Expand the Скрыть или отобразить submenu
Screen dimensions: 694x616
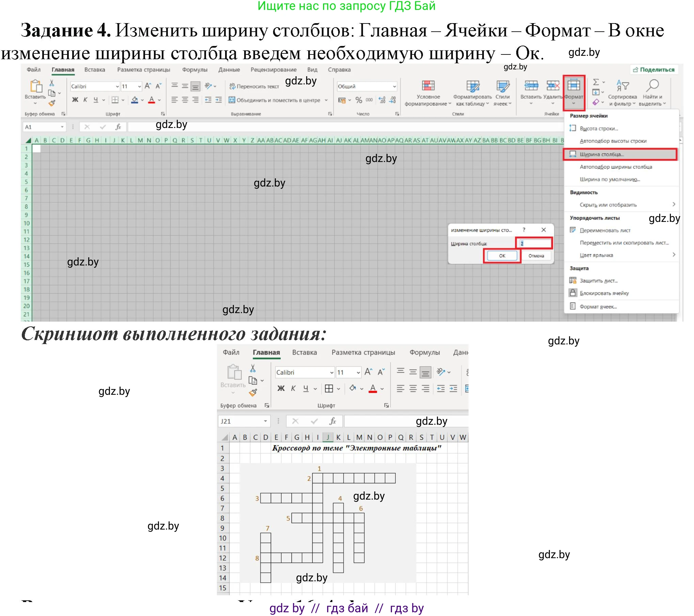pos(608,205)
